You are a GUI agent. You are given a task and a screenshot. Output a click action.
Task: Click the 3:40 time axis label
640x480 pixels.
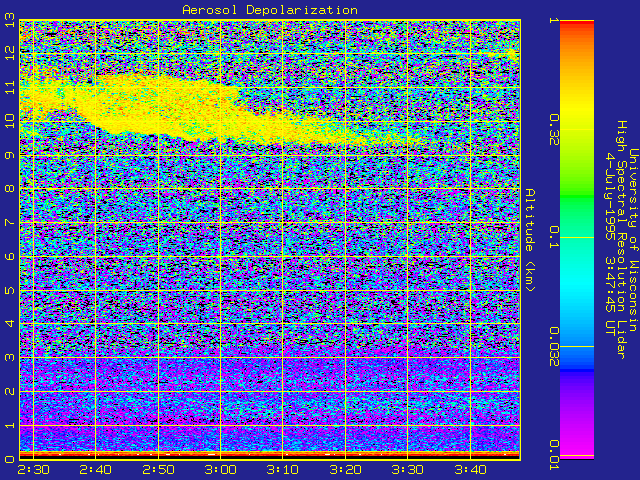pos(470,470)
